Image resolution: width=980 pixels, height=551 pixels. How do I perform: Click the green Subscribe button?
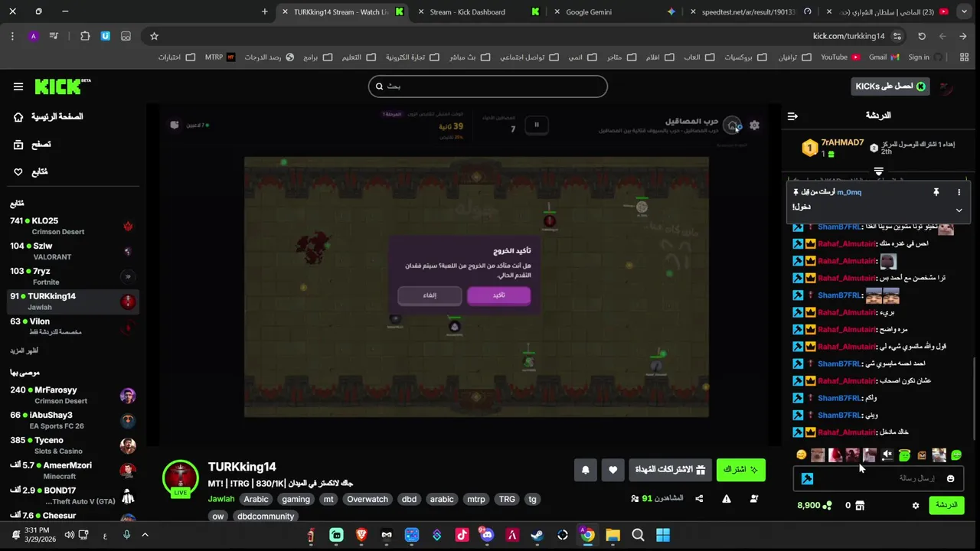click(x=741, y=470)
